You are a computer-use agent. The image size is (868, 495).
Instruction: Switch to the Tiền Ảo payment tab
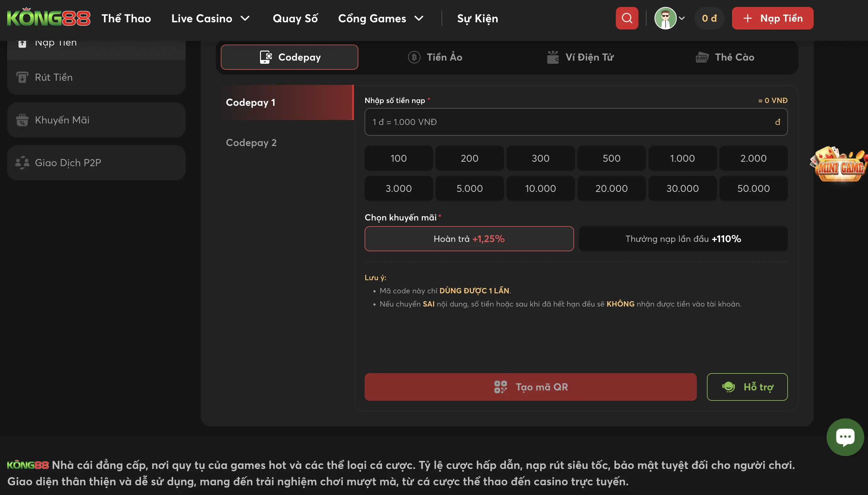point(435,57)
